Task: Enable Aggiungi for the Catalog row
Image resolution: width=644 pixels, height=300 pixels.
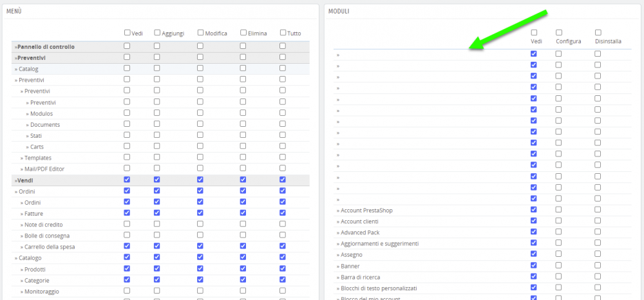Action: coord(157,68)
